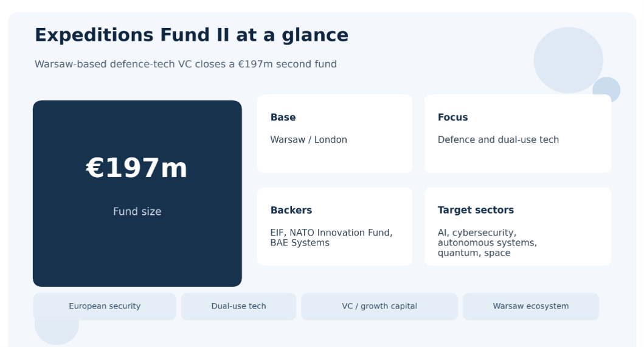This screenshot has height=347, width=644.
Task: Click the European security tag
Action: 105,306
